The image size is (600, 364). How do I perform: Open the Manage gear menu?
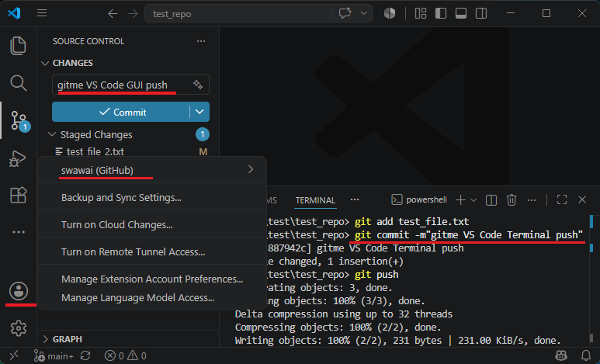point(19,328)
